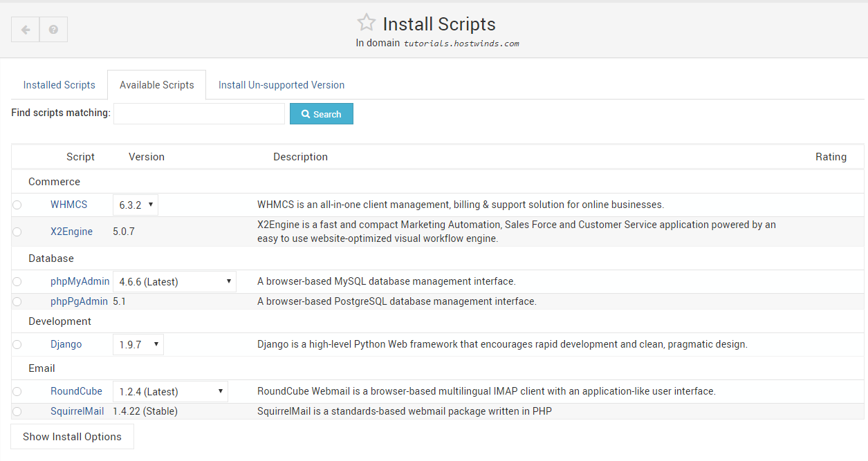Focus the Find scripts matching field

tap(199, 114)
